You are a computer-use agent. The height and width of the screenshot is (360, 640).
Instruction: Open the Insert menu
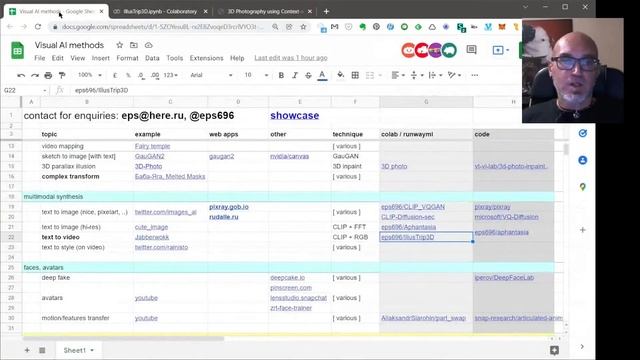pyautogui.click(x=100, y=58)
